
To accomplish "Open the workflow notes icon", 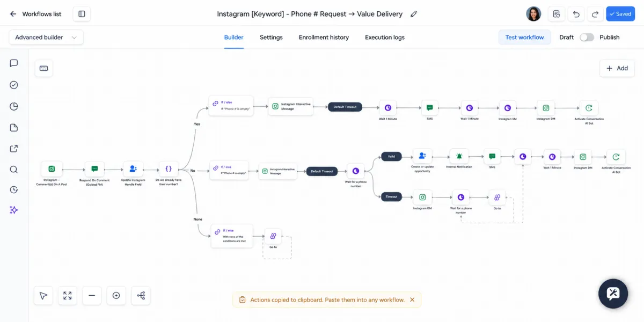I will click(557, 14).
